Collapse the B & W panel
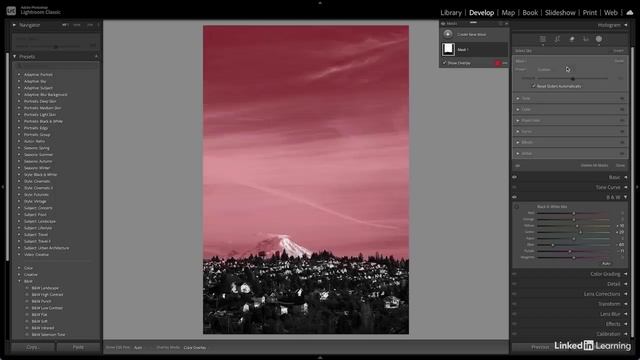 click(x=626, y=197)
